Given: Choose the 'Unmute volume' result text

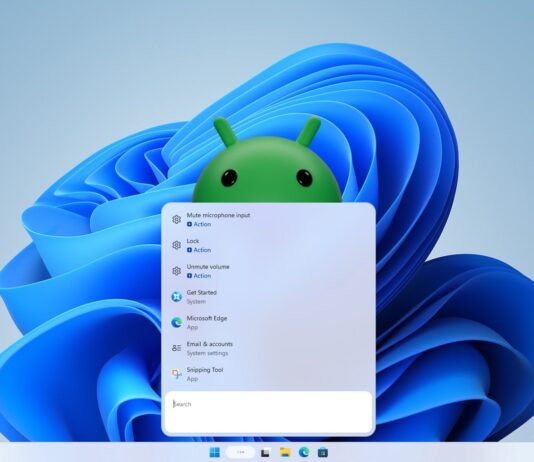Looking at the screenshot, I should 208,267.
